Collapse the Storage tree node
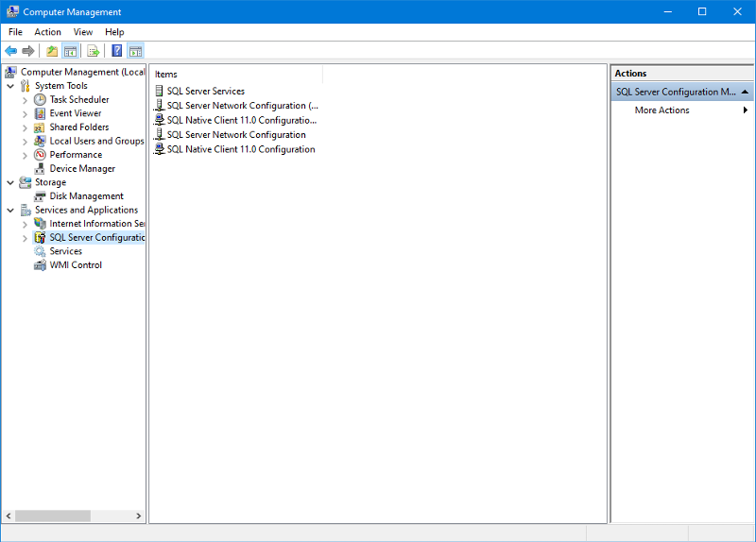This screenshot has width=756, height=542. [10, 182]
